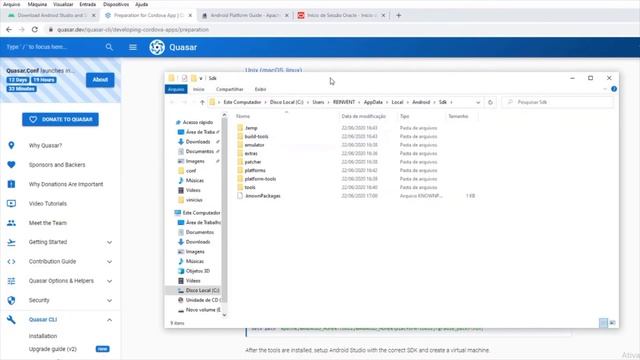The width and height of the screenshot is (640, 360).
Task: Switch to large icons view in Explorer
Action: click(612, 323)
